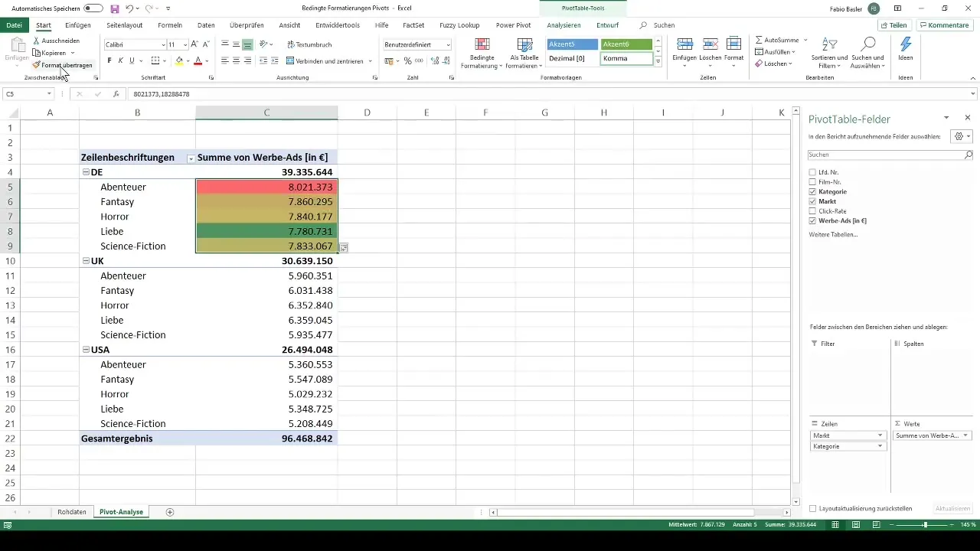980x551 pixels.
Task: Switch to the Formeln ribbon tab
Action: point(170,25)
